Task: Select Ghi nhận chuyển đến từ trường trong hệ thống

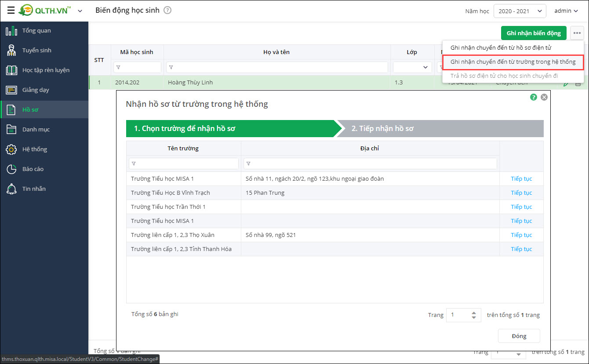Action: click(513, 62)
